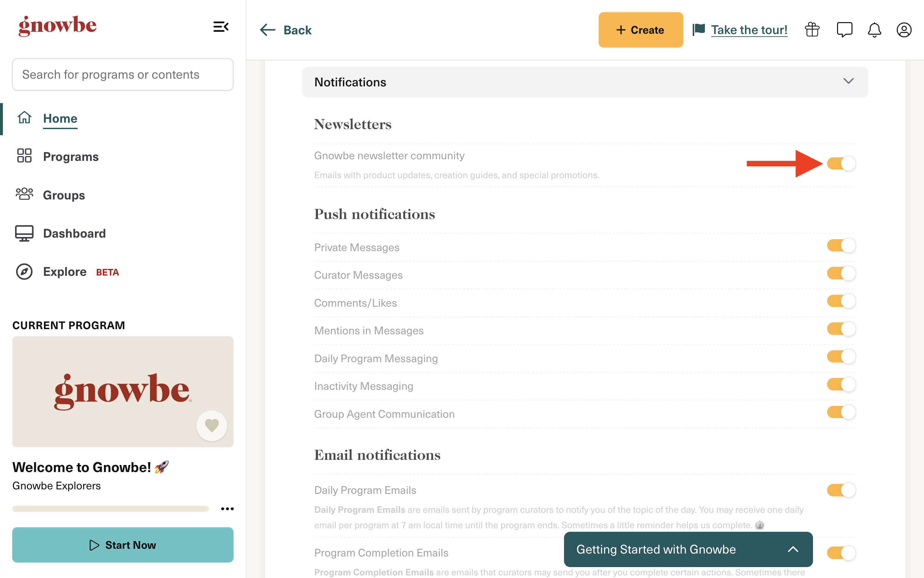Viewport: 924px width, 578px height.
Task: Open the user profile icon
Action: 904,30
